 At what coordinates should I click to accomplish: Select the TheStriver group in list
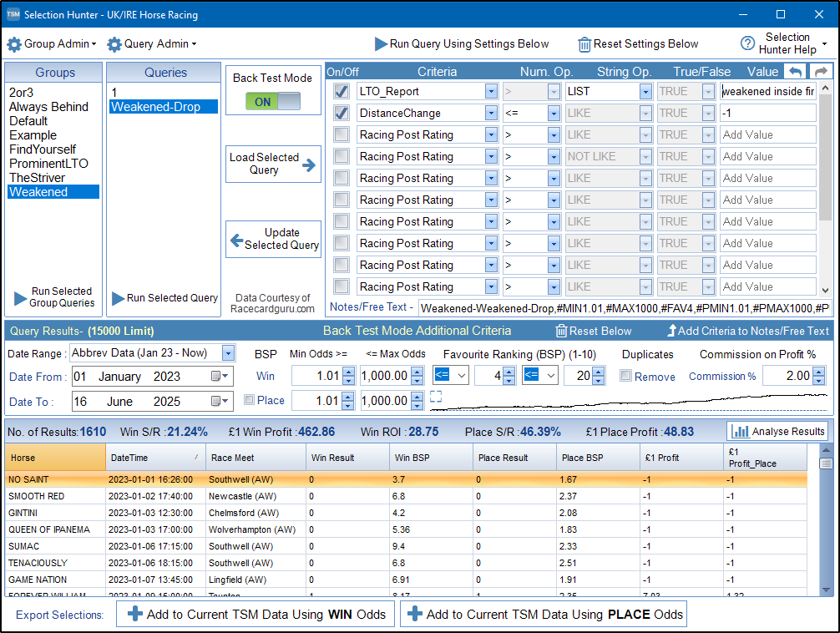click(37, 178)
